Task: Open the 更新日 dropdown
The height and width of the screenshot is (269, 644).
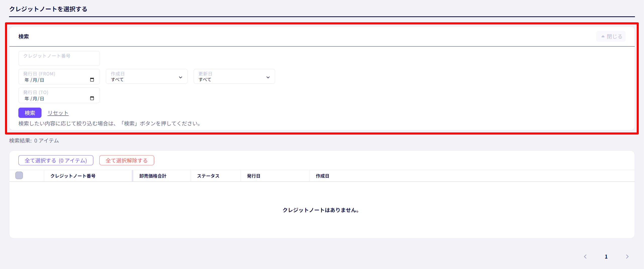Action: coord(234,76)
